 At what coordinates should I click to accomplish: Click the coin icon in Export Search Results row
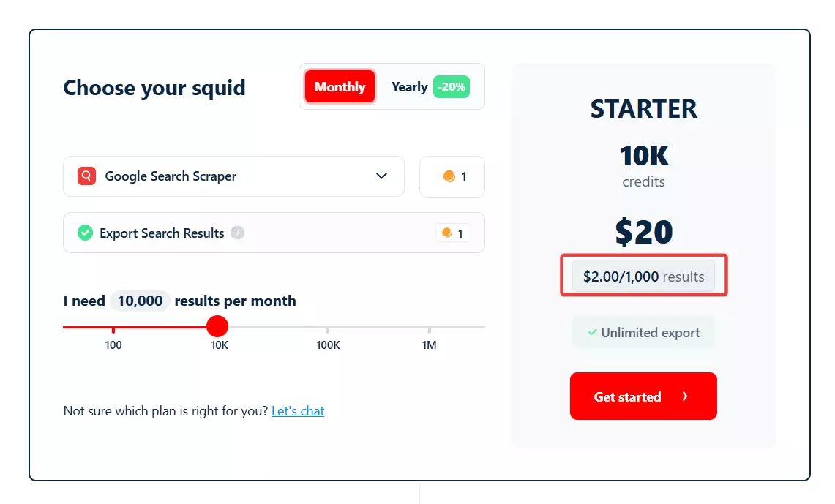click(448, 233)
